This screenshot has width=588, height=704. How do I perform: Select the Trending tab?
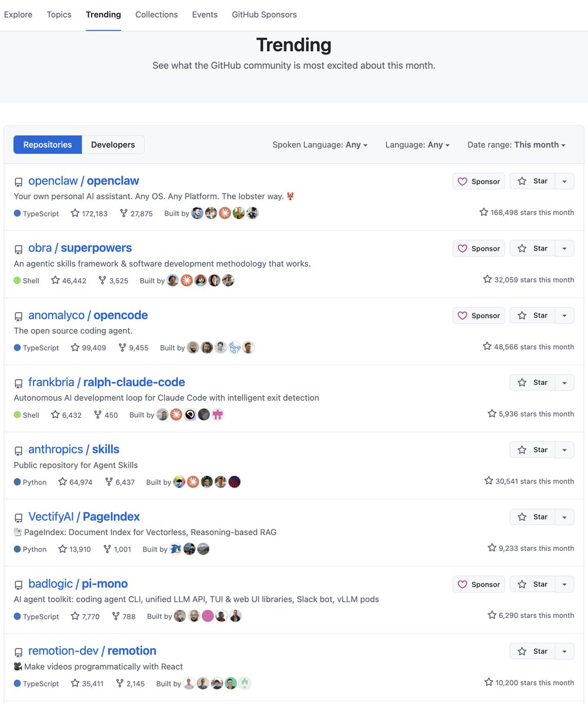pyautogui.click(x=103, y=15)
